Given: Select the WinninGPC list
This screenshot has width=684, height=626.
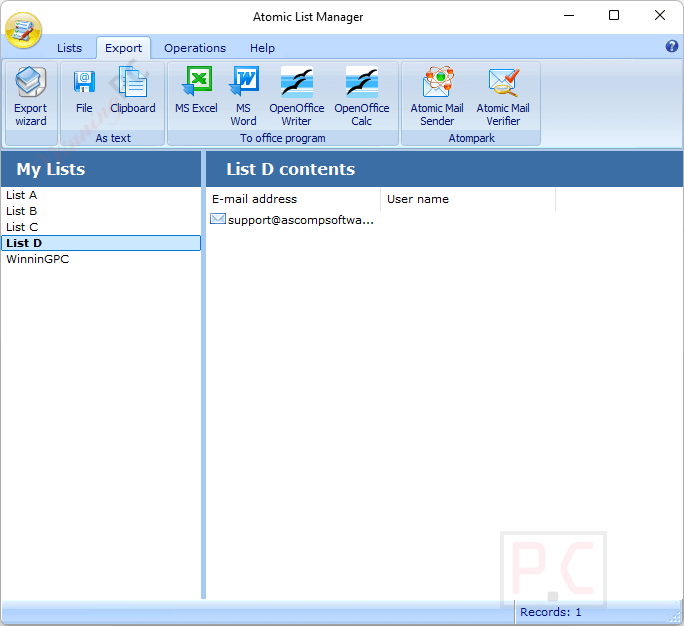Looking at the screenshot, I should point(101,259).
